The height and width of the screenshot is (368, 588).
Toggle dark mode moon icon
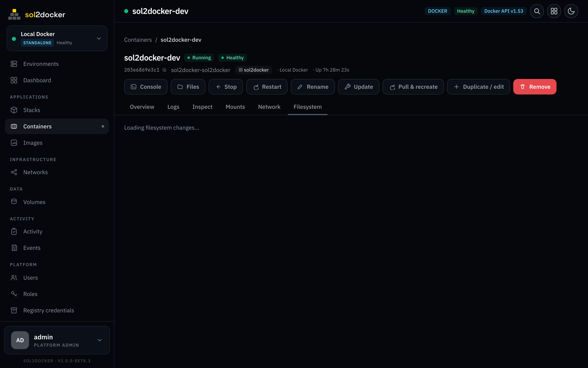571,11
